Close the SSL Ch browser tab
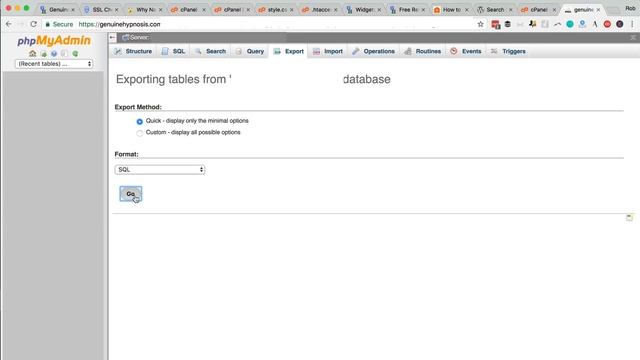640x360 pixels. 117,9
